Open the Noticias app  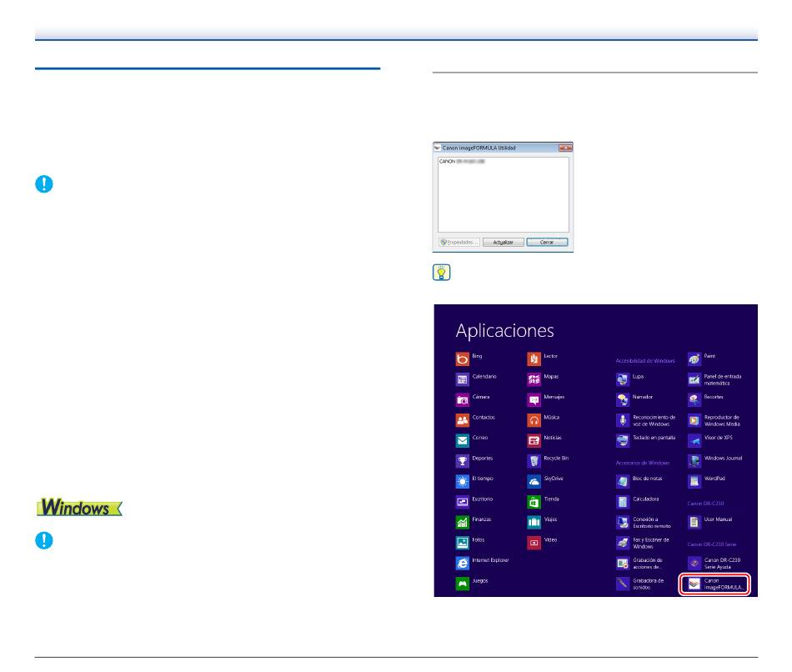pyautogui.click(x=544, y=440)
